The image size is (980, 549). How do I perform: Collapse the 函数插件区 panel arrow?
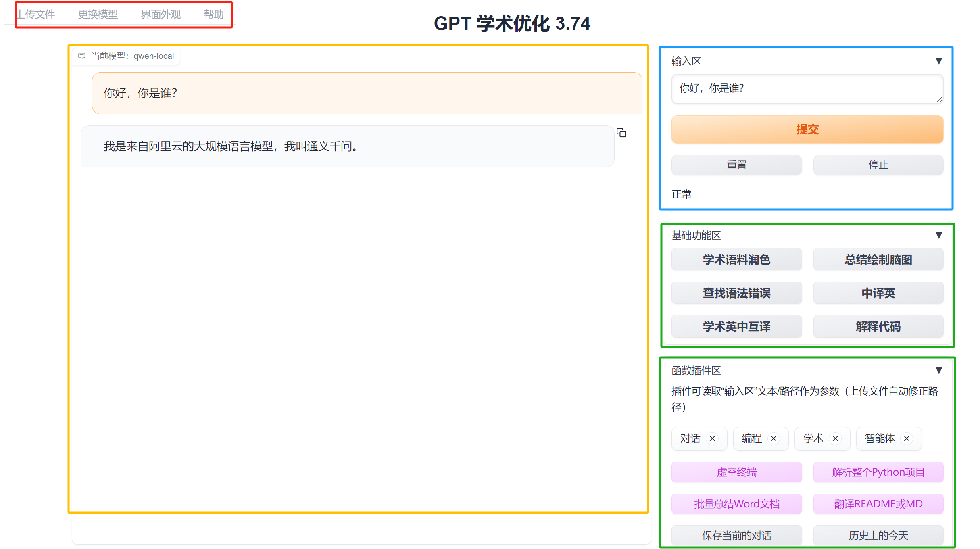coord(938,370)
